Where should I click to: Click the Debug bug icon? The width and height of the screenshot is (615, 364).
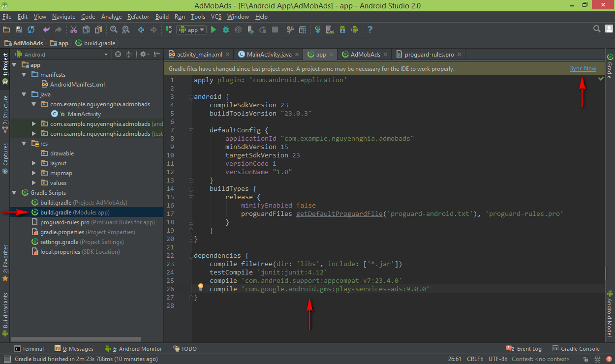coord(226,30)
